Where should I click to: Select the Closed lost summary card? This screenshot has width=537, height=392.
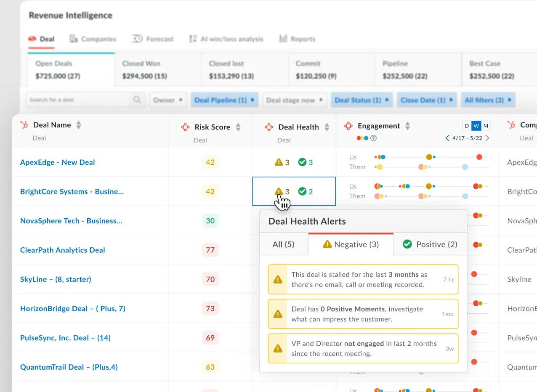pos(245,70)
